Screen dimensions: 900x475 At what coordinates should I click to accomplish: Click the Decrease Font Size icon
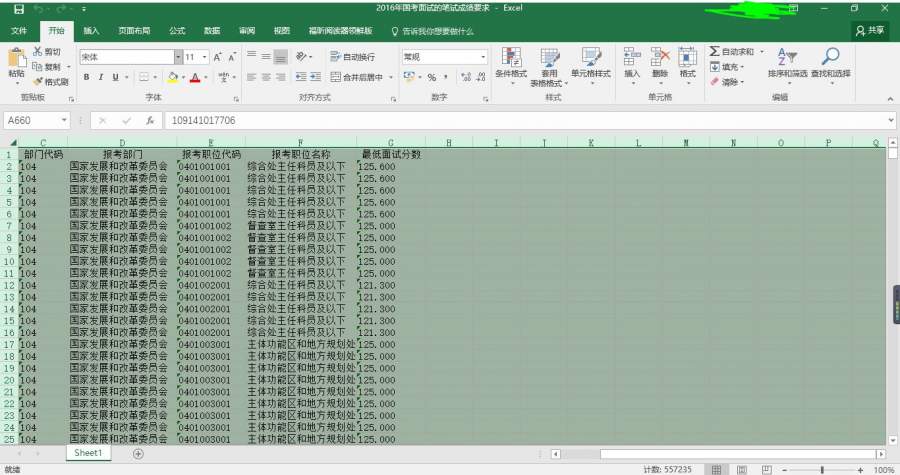tap(231, 57)
